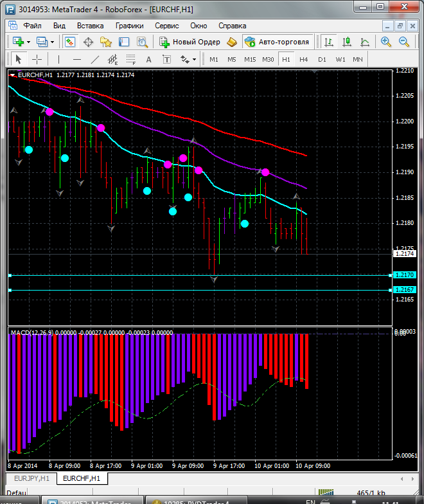Select the H1 timeframe button
Screen dimensions: 424x504
(286, 59)
